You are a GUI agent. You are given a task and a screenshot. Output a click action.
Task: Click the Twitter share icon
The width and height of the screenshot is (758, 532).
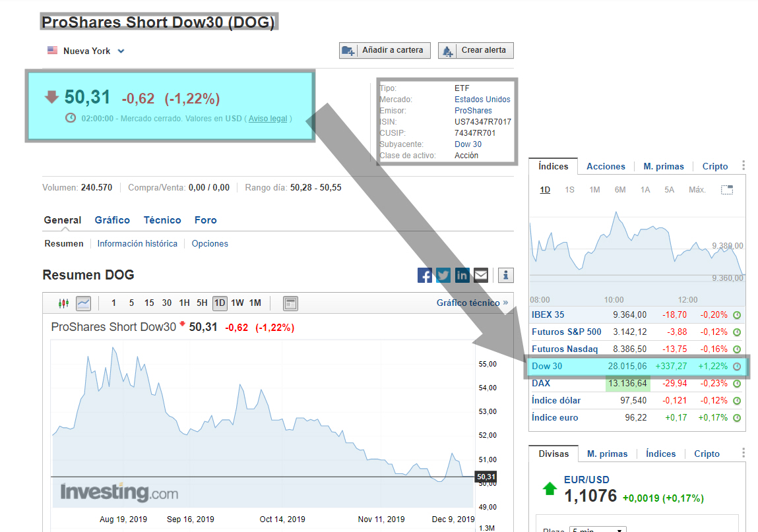tap(443, 275)
